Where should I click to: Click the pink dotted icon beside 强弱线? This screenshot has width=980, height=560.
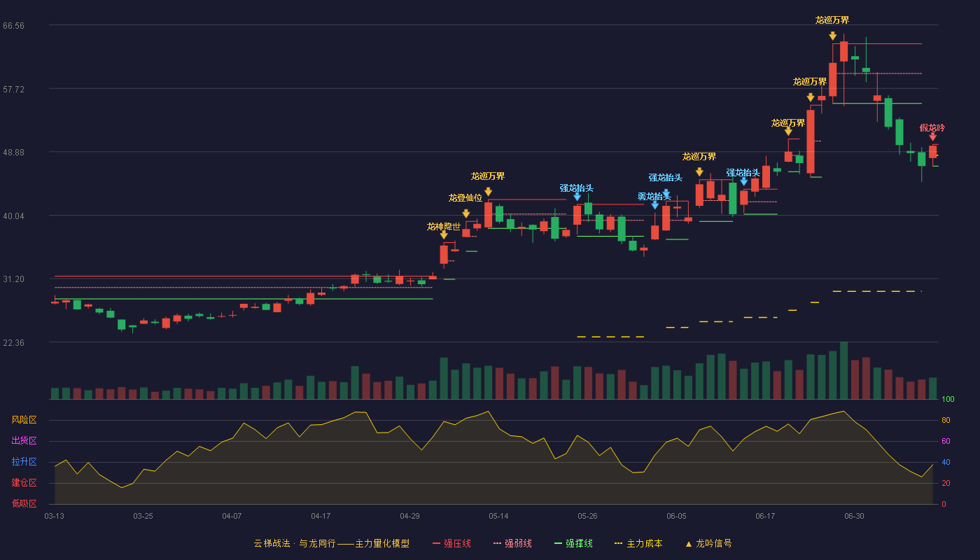pos(498,543)
